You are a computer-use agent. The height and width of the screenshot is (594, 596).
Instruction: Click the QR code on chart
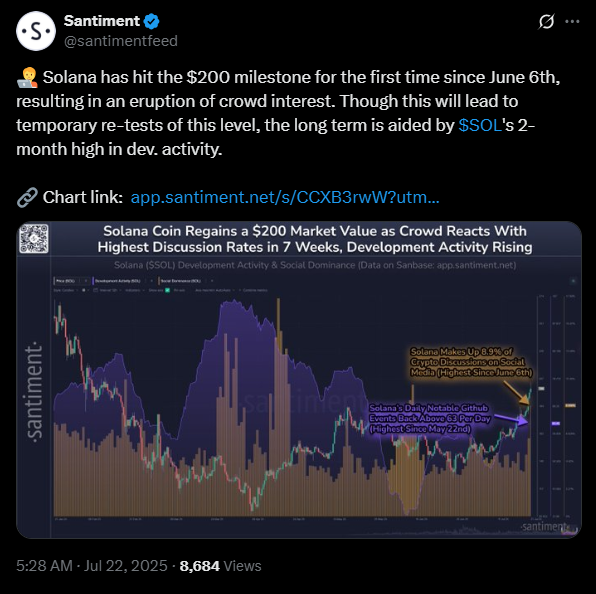point(34,239)
